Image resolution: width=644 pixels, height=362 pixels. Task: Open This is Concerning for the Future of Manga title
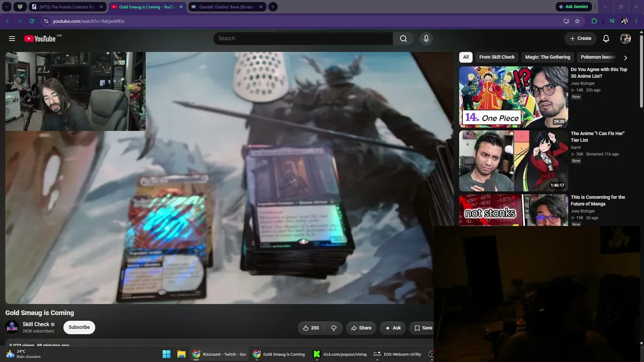click(x=598, y=201)
